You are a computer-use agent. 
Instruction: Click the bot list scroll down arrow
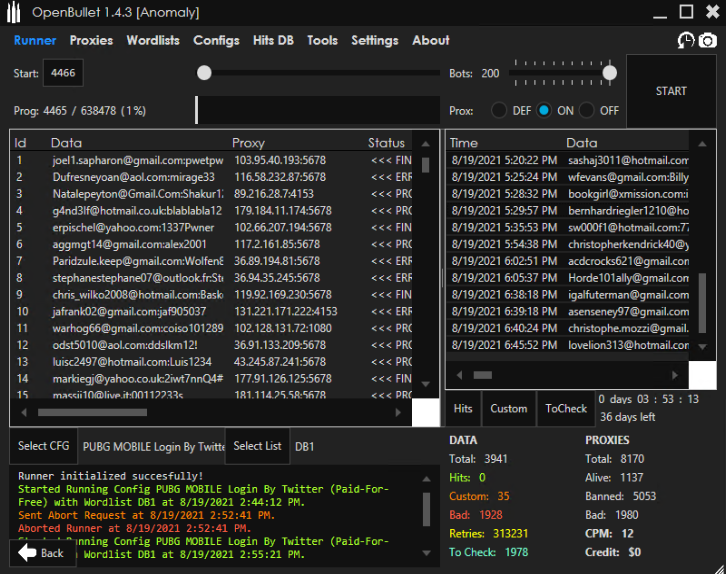pyautogui.click(x=426, y=384)
